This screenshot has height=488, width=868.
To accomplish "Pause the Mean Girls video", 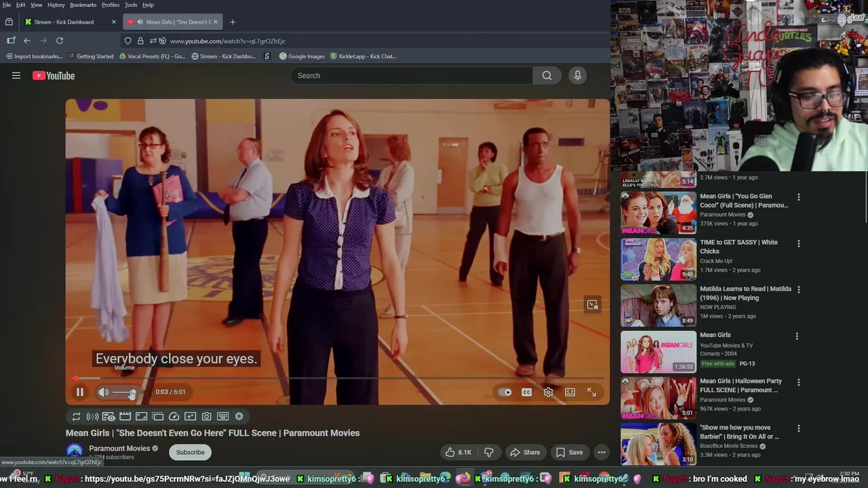I will click(79, 392).
